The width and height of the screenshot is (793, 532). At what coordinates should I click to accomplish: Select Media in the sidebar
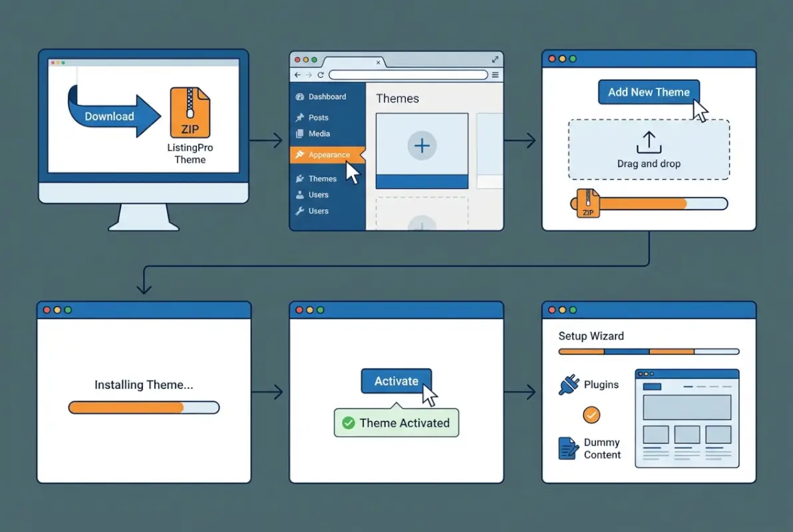[x=319, y=134]
